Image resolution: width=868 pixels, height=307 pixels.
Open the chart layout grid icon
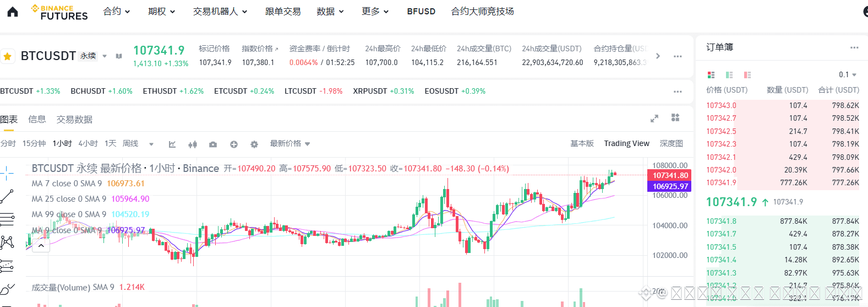pos(675,117)
